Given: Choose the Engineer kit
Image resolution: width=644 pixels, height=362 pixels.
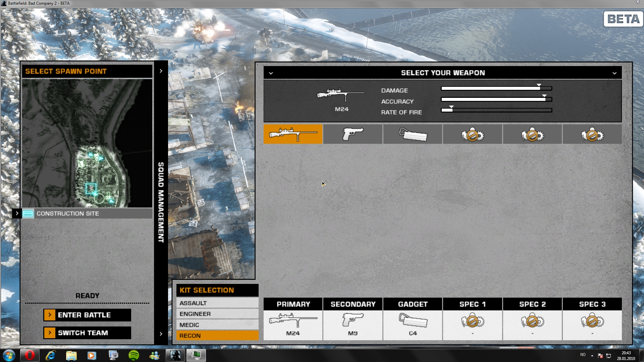Looking at the screenshot, I should click(x=217, y=314).
